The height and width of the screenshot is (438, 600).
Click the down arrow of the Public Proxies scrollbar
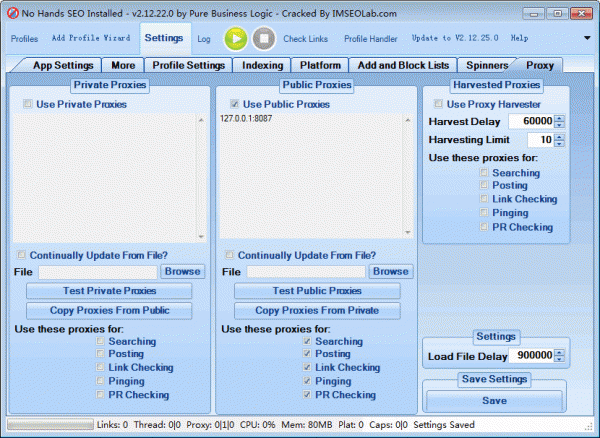click(x=408, y=233)
